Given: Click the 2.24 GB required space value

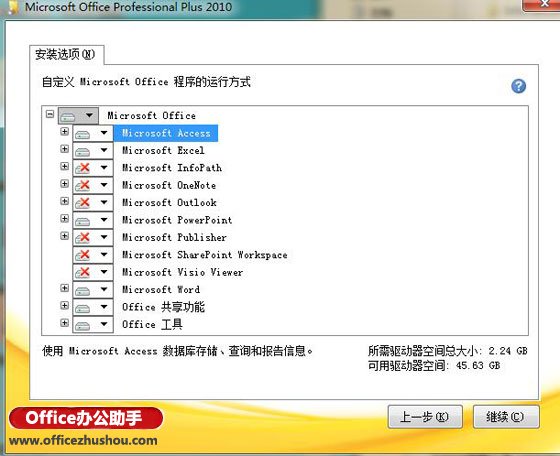Looking at the screenshot, I should pos(508,351).
